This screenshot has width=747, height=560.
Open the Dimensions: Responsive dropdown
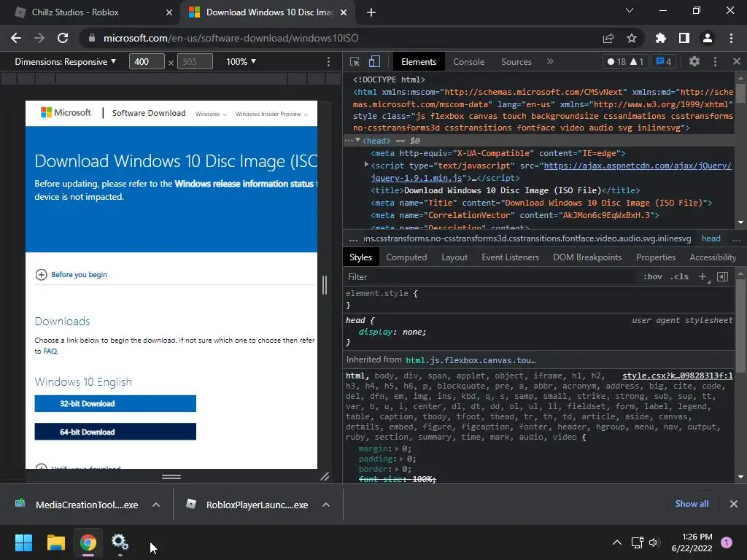point(65,61)
